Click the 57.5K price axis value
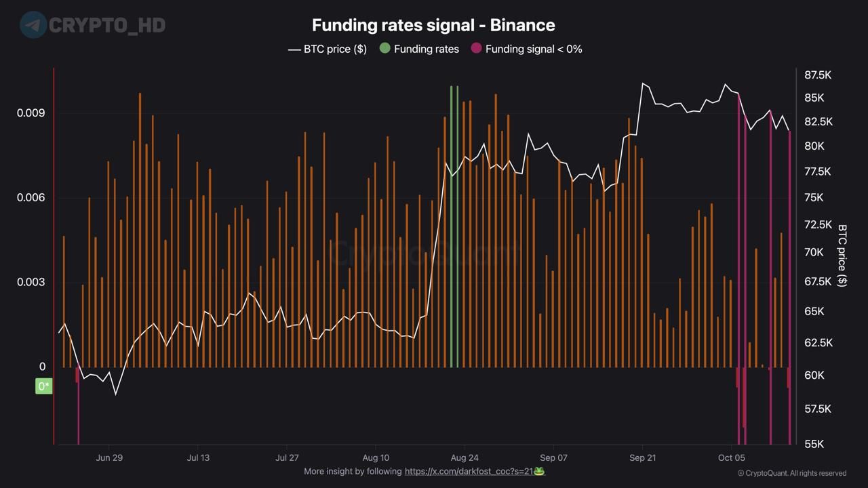Screen dimensions: 868x488 (818, 409)
